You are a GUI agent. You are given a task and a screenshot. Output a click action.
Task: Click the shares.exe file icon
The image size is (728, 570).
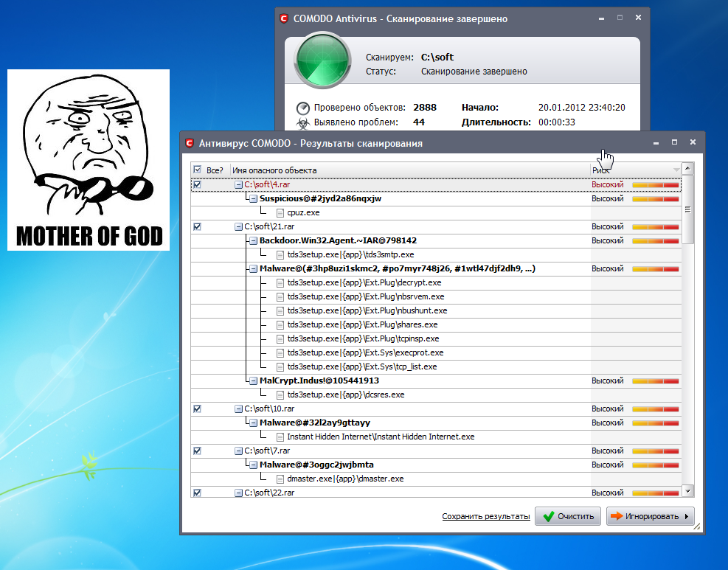click(x=280, y=325)
